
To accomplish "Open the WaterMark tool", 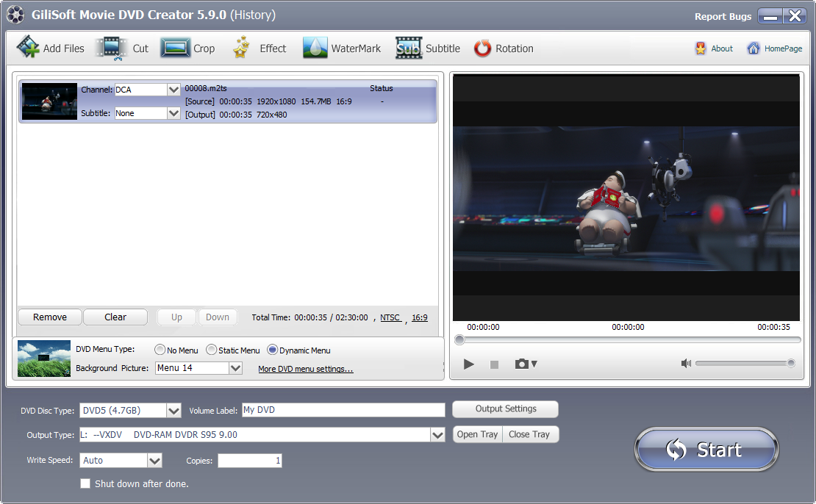I will point(315,48).
